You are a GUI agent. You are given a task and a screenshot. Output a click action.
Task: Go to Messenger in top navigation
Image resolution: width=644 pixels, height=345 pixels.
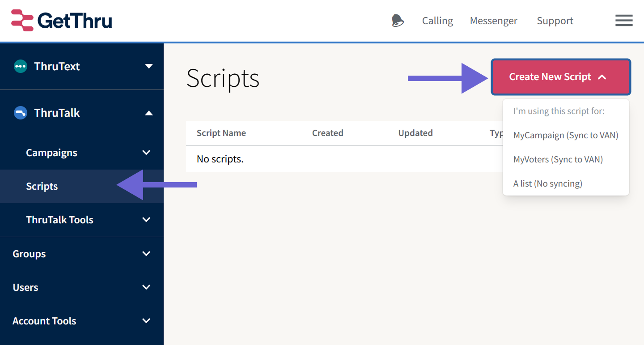point(494,21)
